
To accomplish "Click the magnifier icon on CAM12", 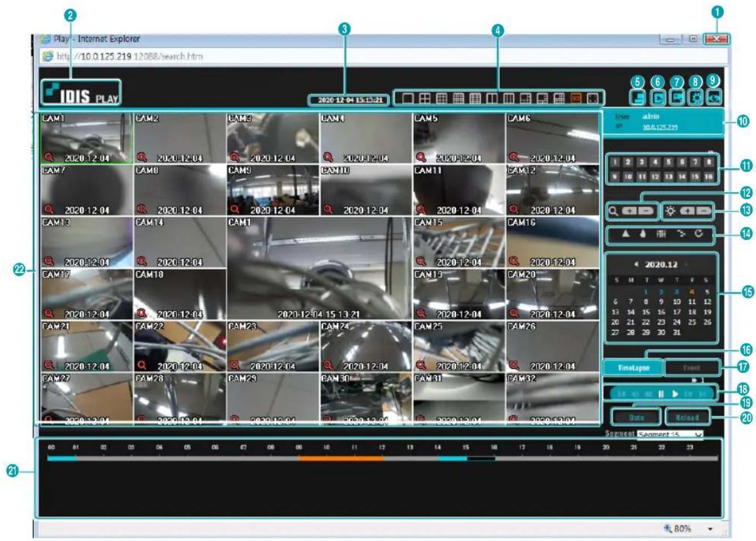I will pyautogui.click(x=513, y=209).
